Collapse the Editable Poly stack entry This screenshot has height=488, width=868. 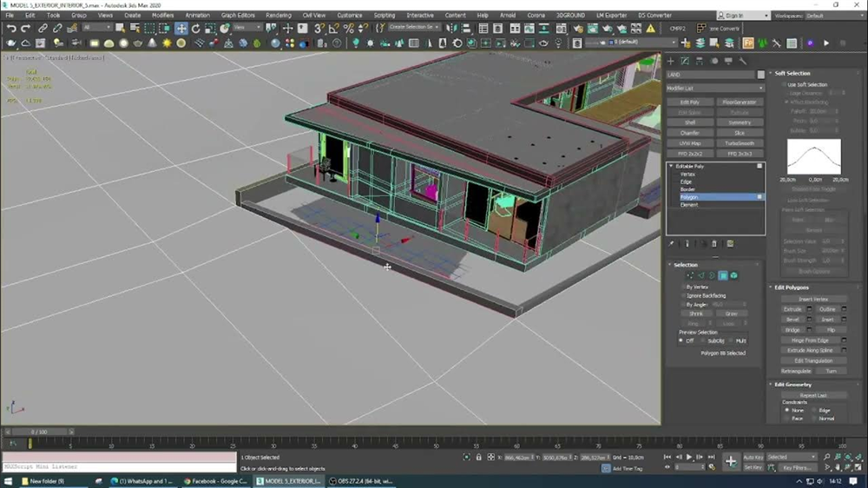coord(670,166)
